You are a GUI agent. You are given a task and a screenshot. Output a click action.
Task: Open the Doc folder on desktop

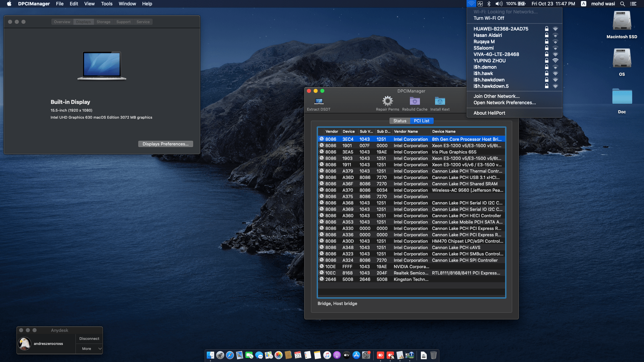622,97
